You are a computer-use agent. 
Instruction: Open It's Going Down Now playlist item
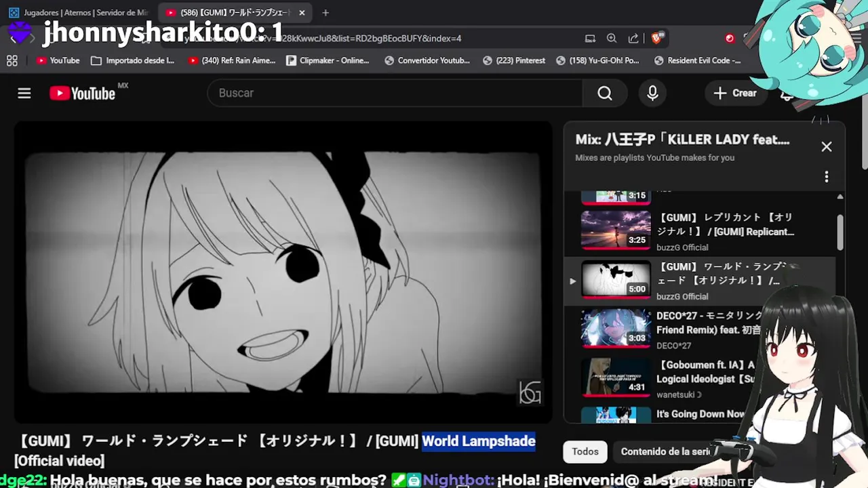click(701, 414)
